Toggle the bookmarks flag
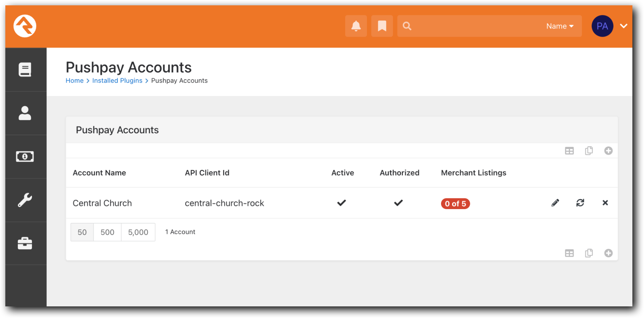This screenshot has height=318, width=644. tap(382, 26)
